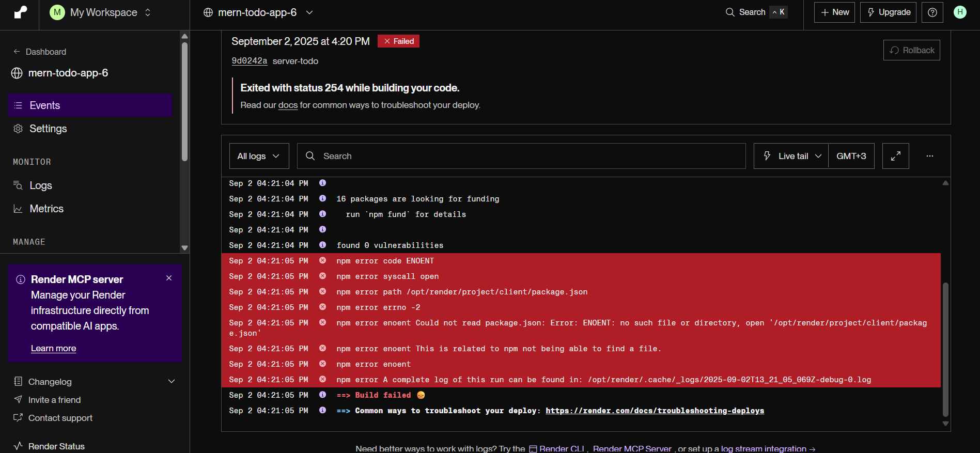Click the sidebar scrollbar down arrow
This screenshot has width=980, height=453.
(184, 248)
